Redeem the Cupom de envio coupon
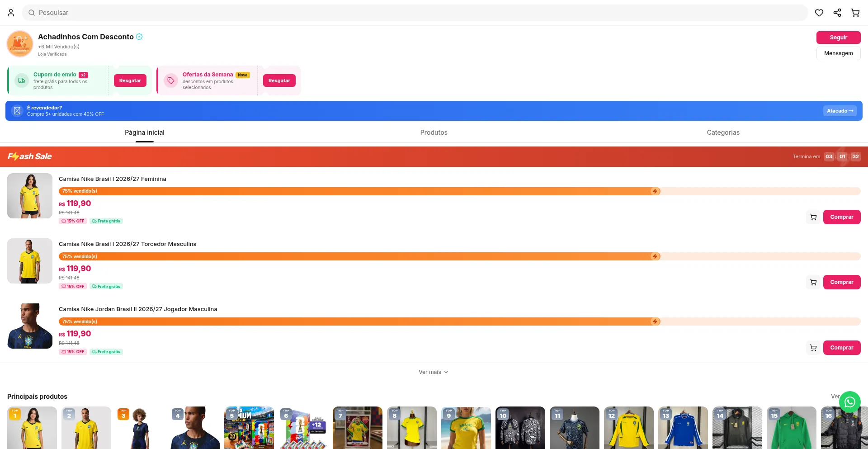Image resolution: width=868 pixels, height=449 pixels. coord(130,80)
